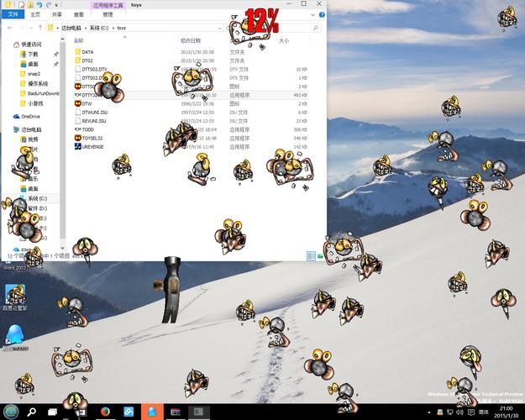Viewport: 525px width, 420px height.
Task: Click 系统 (C:) in the address bar
Action: 99,28
